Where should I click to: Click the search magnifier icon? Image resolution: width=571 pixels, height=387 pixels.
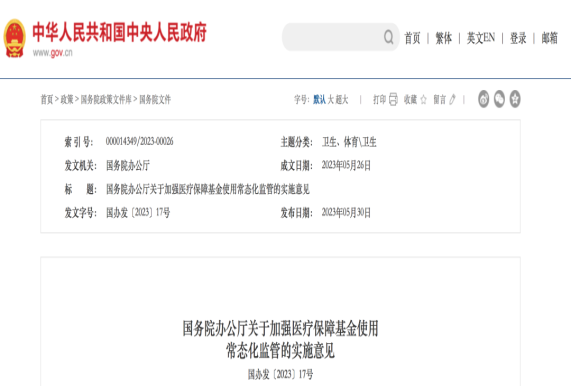(x=389, y=37)
